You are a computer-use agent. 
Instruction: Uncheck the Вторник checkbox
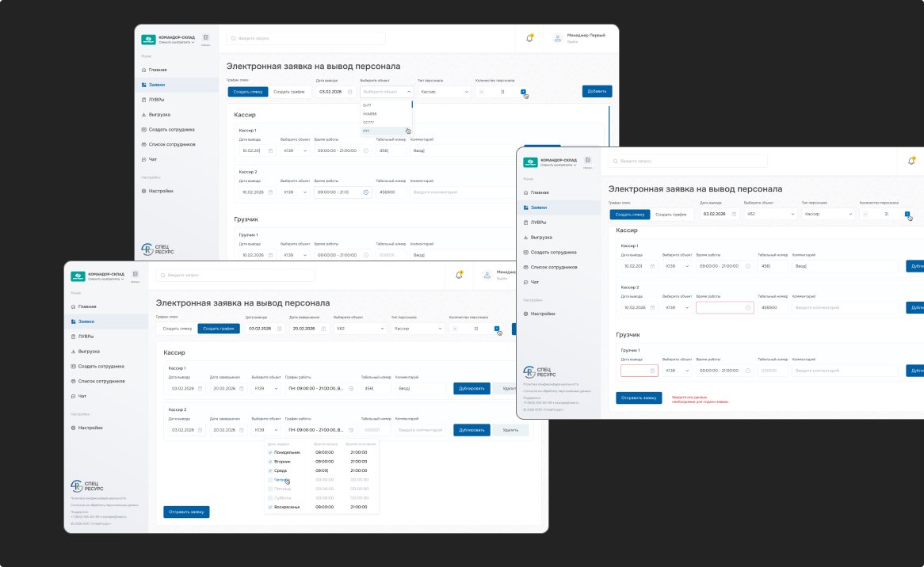270,462
